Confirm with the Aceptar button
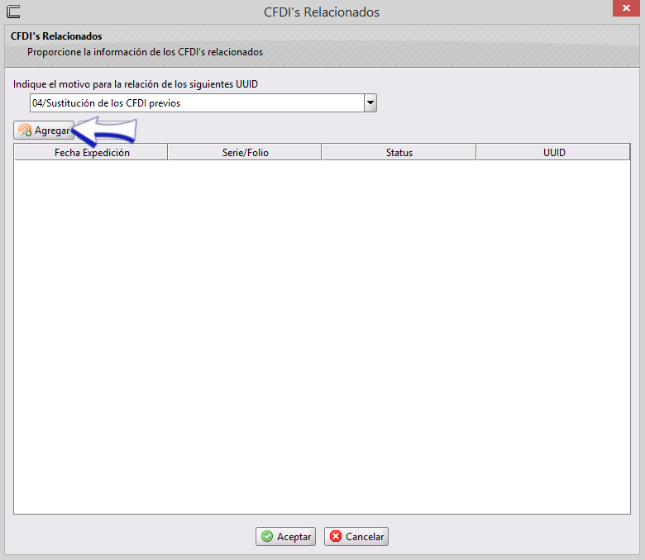Image resolution: width=645 pixels, height=560 pixels. point(285,537)
